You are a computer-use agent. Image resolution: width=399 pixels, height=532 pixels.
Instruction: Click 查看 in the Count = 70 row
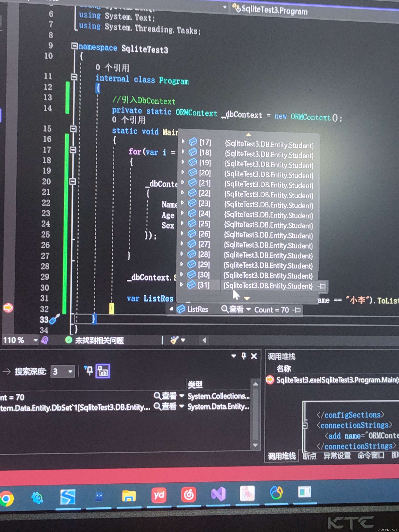click(x=165, y=396)
